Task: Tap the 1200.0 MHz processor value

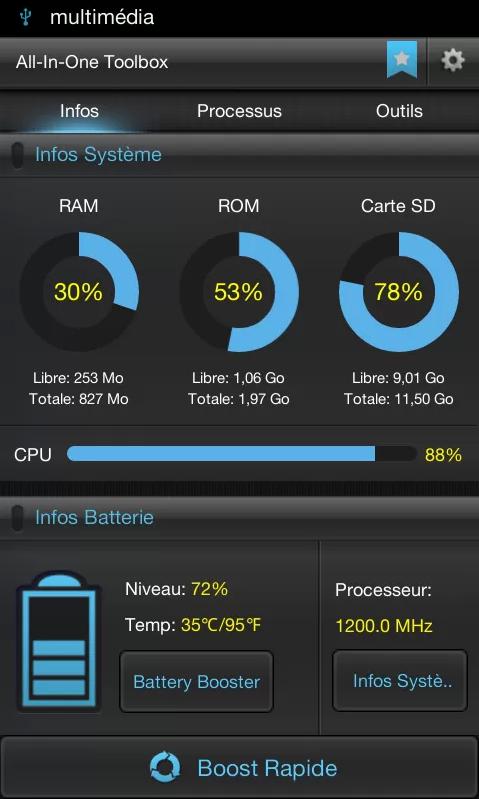Action: point(384,625)
